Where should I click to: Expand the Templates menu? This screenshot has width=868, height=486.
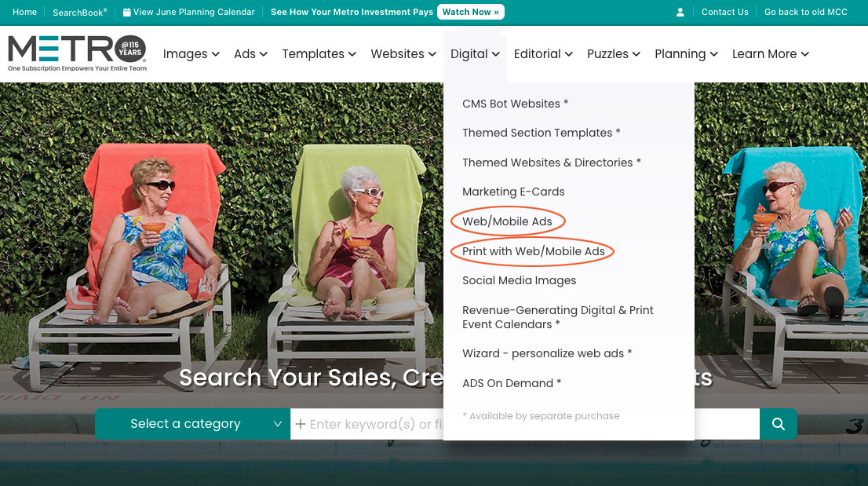tap(319, 54)
